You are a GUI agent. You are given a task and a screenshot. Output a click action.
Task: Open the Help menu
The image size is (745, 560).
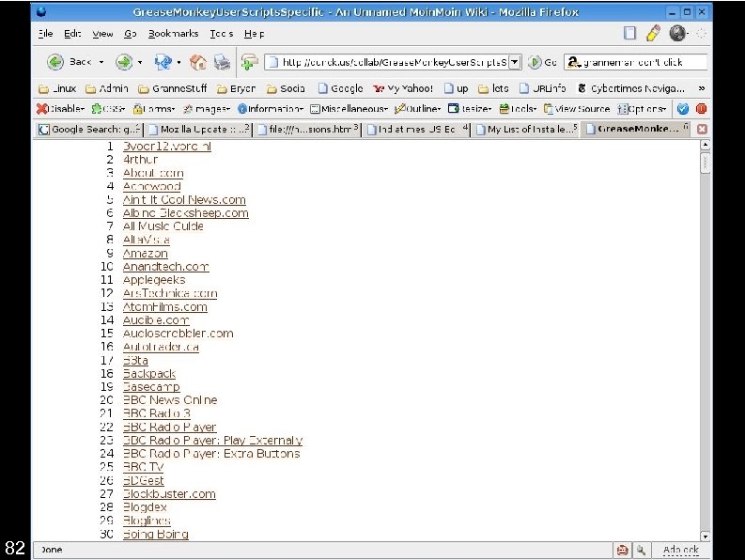(x=254, y=33)
